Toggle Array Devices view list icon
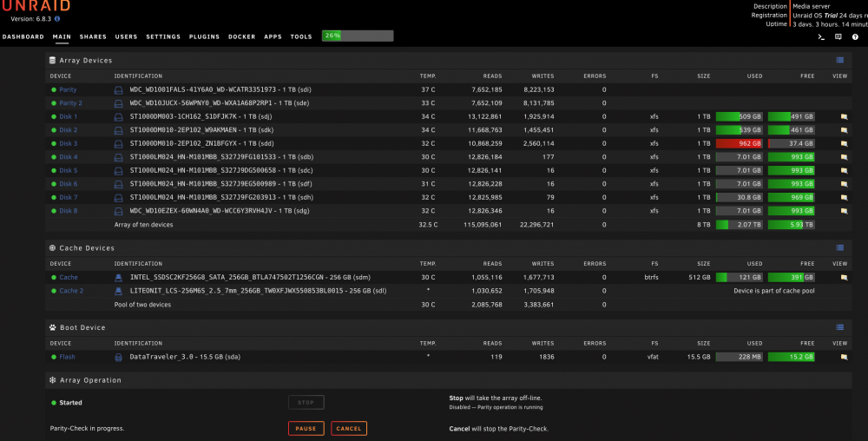The image size is (868, 441). tap(839, 60)
